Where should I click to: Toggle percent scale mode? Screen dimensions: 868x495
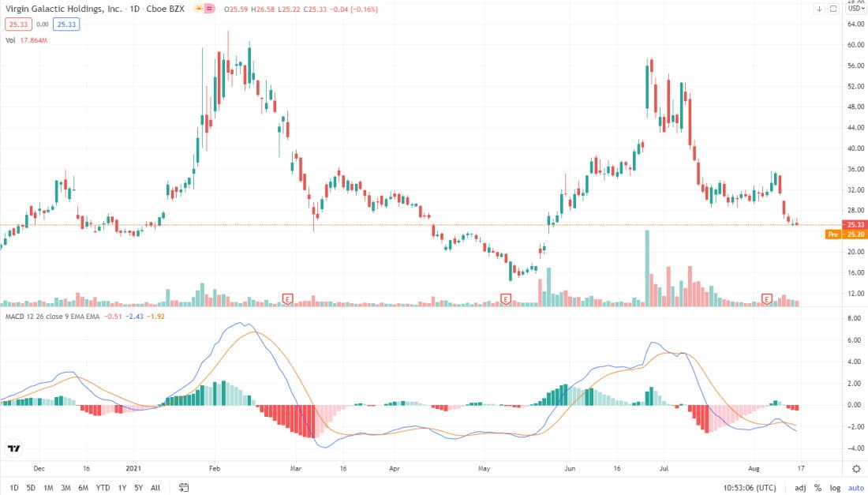(817, 488)
